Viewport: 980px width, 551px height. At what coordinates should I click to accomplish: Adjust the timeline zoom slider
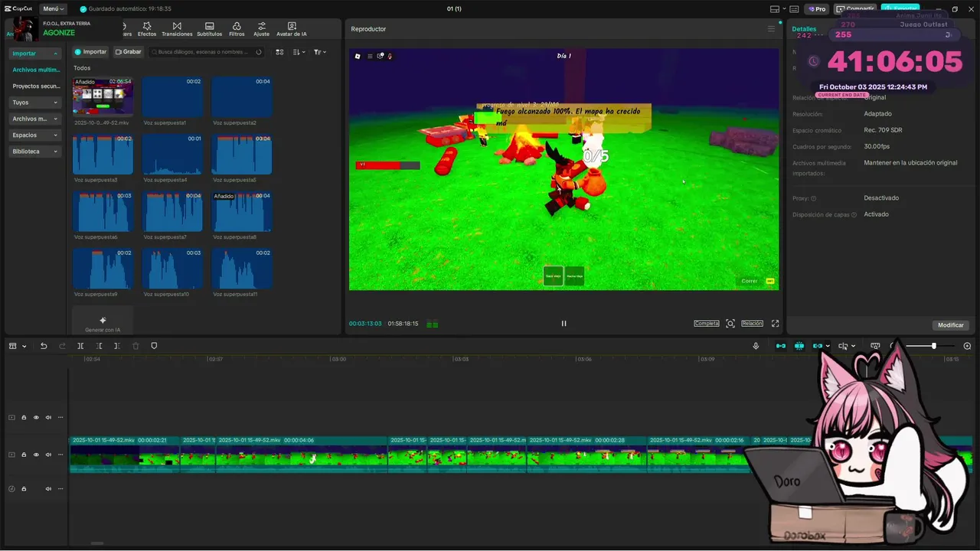pos(933,346)
